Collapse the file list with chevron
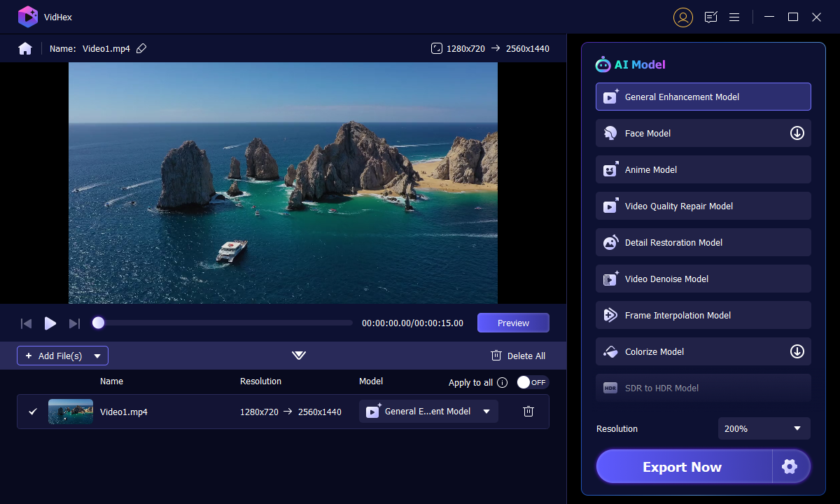Image resolution: width=840 pixels, height=504 pixels. (x=299, y=356)
